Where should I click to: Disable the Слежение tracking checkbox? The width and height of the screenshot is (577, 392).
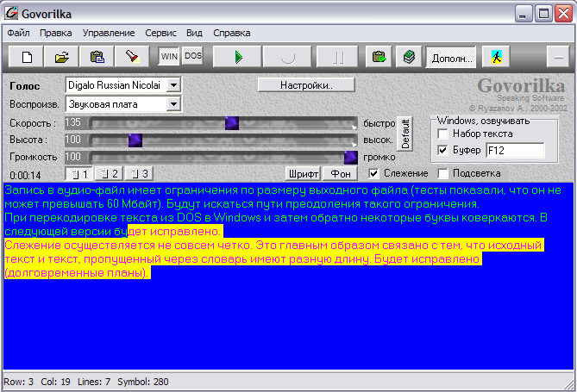pos(373,173)
